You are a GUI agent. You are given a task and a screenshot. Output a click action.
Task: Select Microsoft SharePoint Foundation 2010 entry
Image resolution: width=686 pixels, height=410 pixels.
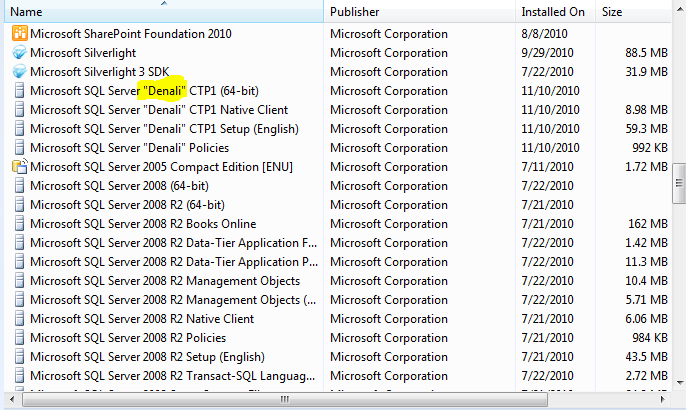131,34
